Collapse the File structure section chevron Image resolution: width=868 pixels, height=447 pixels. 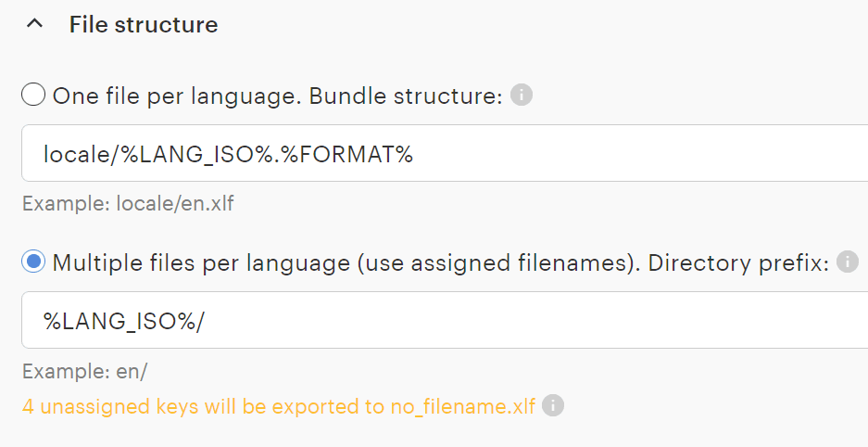(x=35, y=25)
